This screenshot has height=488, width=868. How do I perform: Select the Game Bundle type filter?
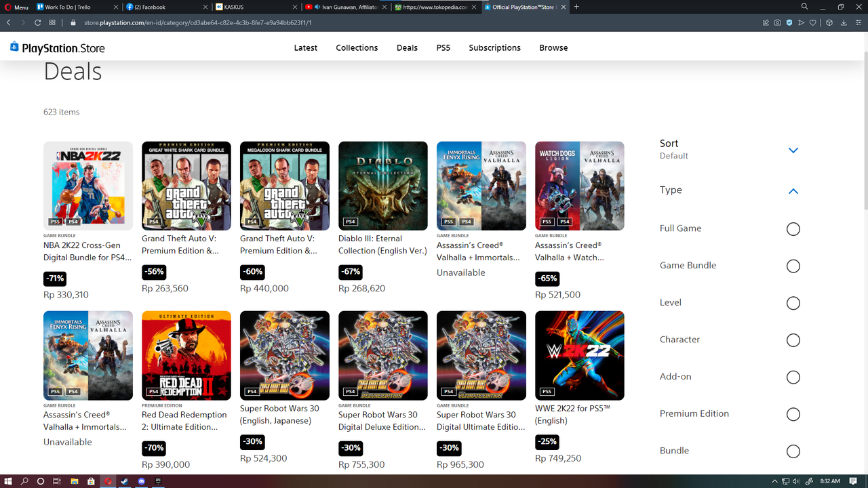[793, 266]
